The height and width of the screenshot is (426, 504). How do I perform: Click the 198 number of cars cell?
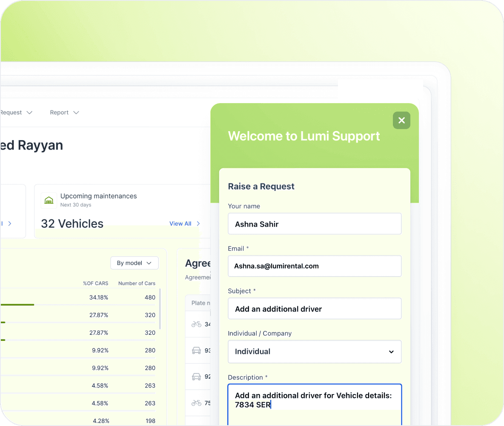(150, 421)
